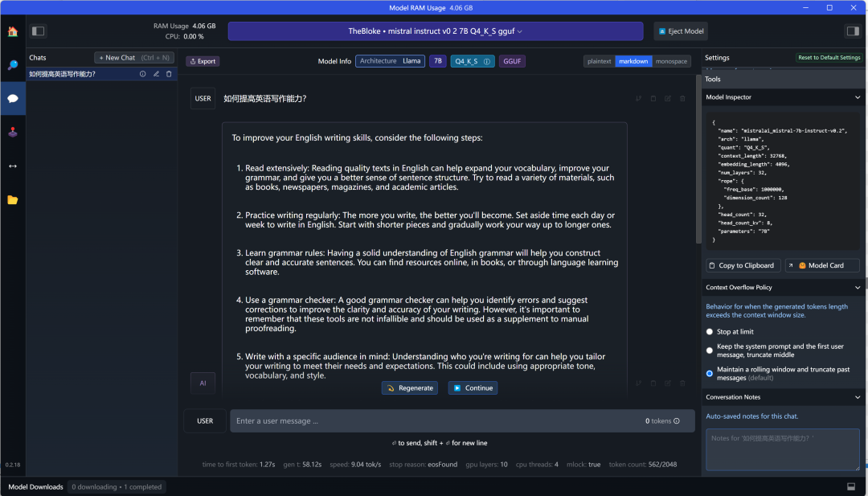Open the Model Card link
868x496 pixels.
pyautogui.click(x=822, y=265)
